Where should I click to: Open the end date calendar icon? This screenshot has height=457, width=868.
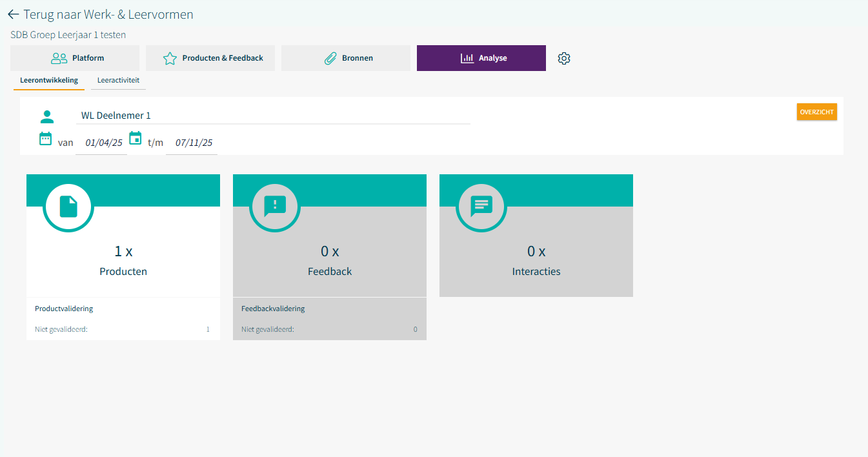coord(136,138)
